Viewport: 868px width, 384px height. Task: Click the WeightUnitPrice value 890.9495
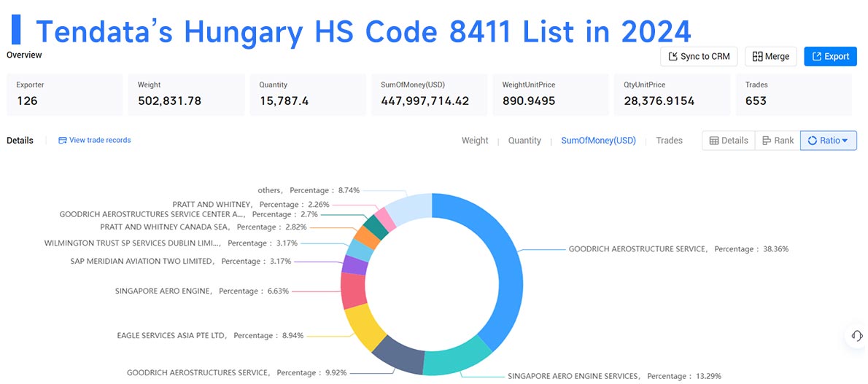coord(528,101)
